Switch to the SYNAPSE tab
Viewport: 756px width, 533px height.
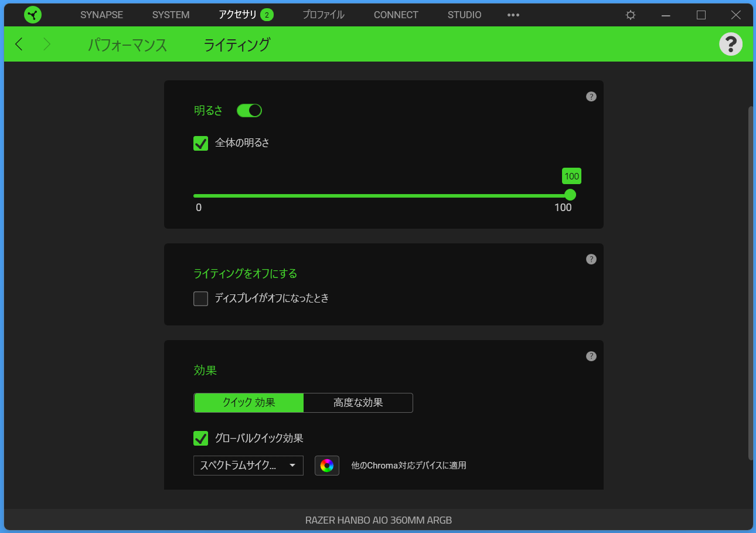tap(101, 15)
